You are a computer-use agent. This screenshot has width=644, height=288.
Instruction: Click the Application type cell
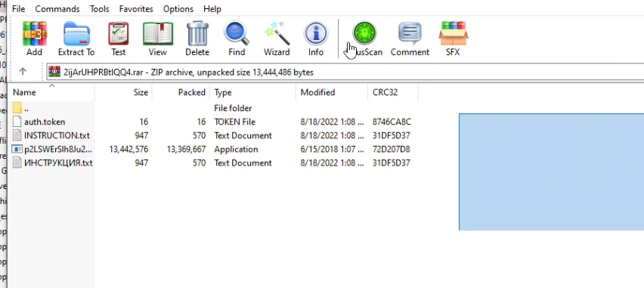[236, 149]
